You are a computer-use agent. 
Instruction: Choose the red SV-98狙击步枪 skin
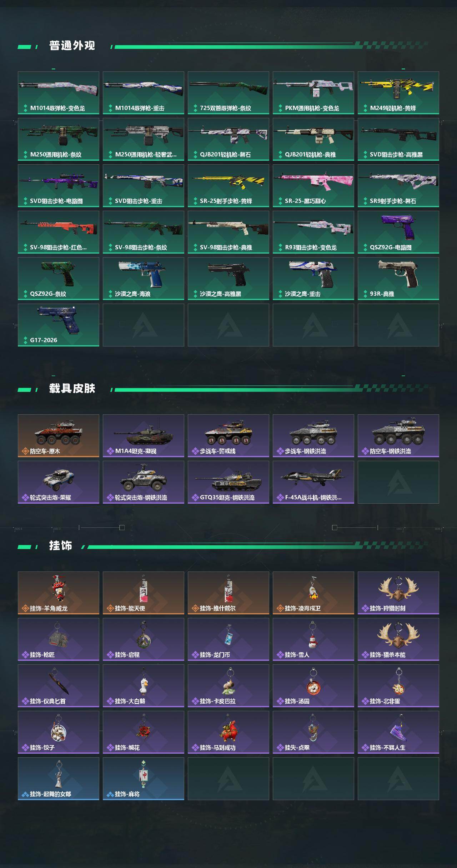59,232
